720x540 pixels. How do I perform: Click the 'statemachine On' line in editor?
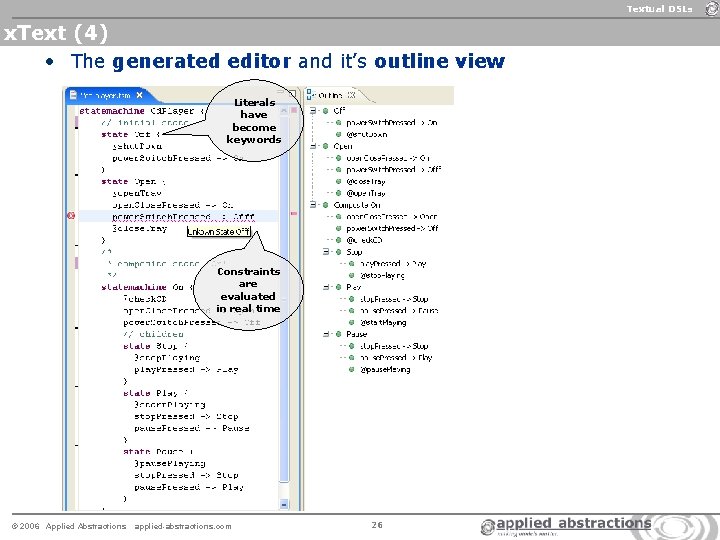coord(147,287)
